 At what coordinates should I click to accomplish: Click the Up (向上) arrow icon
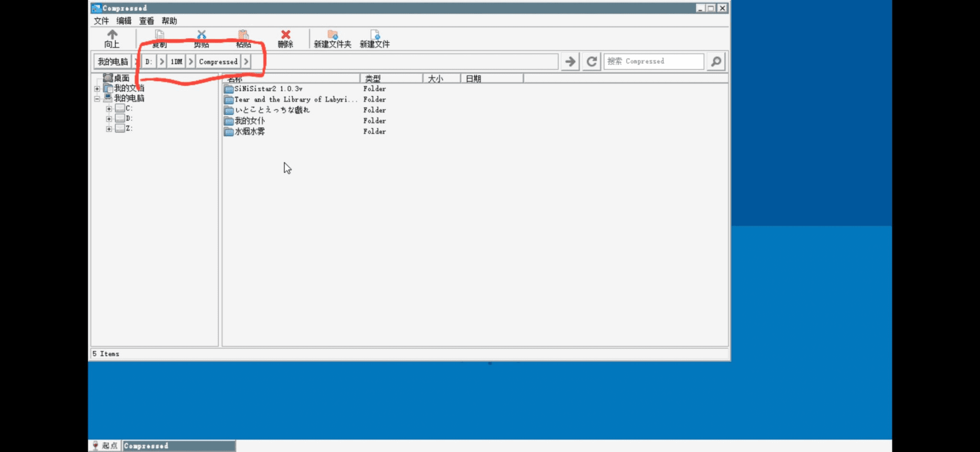(x=112, y=35)
